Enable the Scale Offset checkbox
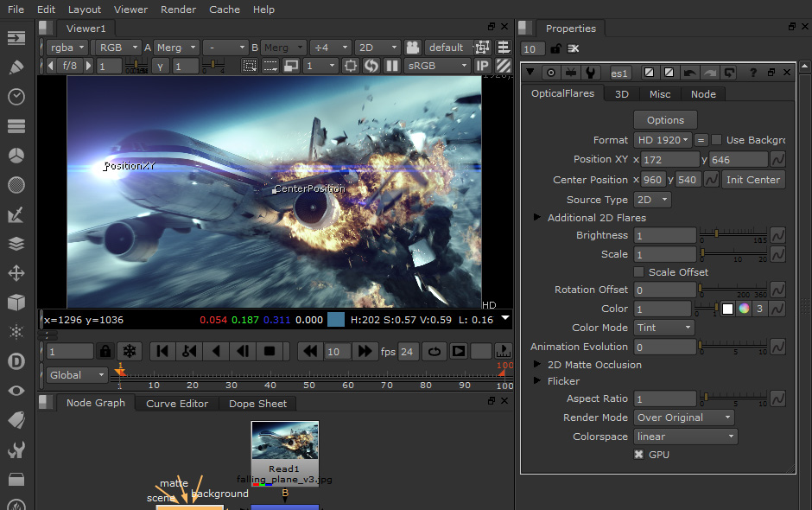812x510 pixels. click(x=639, y=272)
